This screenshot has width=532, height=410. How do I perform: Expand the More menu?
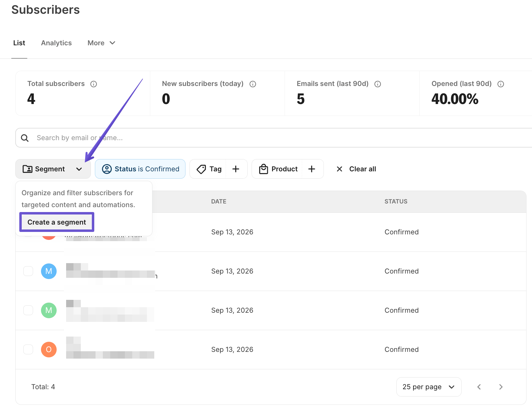click(101, 43)
